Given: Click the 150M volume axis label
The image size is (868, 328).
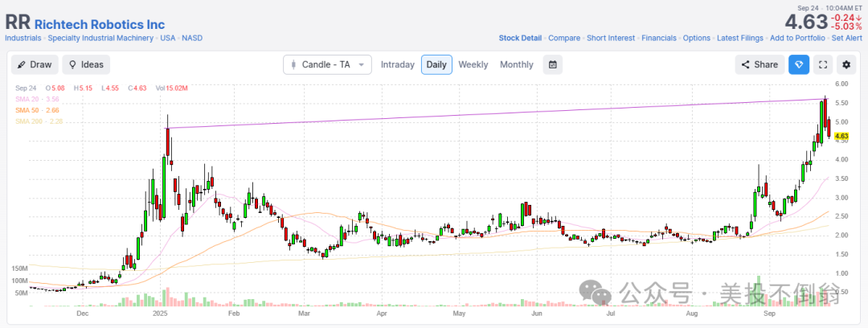Looking at the screenshot, I should 19,269.
